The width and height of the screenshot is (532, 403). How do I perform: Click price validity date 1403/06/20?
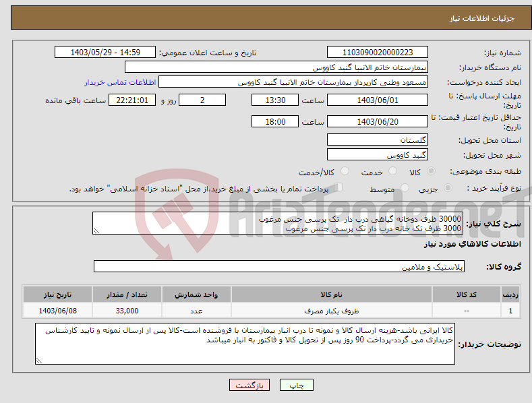378,121
